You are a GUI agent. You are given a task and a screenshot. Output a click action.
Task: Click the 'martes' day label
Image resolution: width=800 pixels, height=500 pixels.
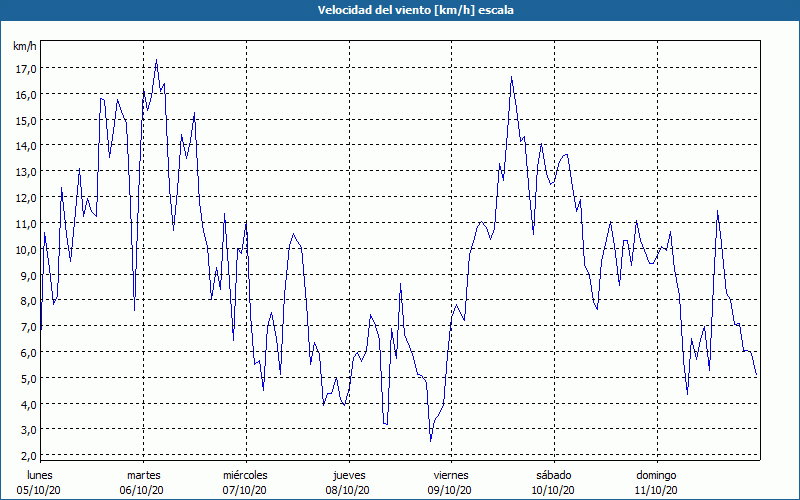tap(144, 475)
